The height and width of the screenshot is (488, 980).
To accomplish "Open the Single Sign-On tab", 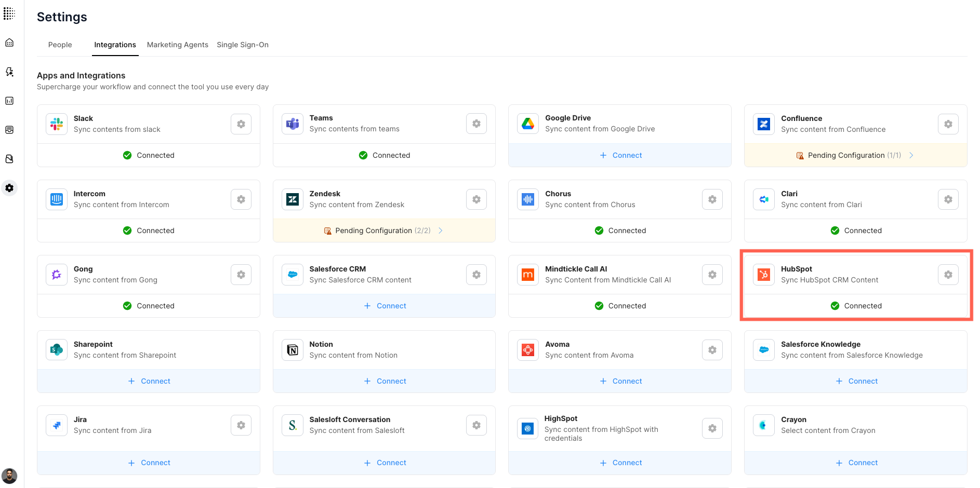I will (x=243, y=45).
